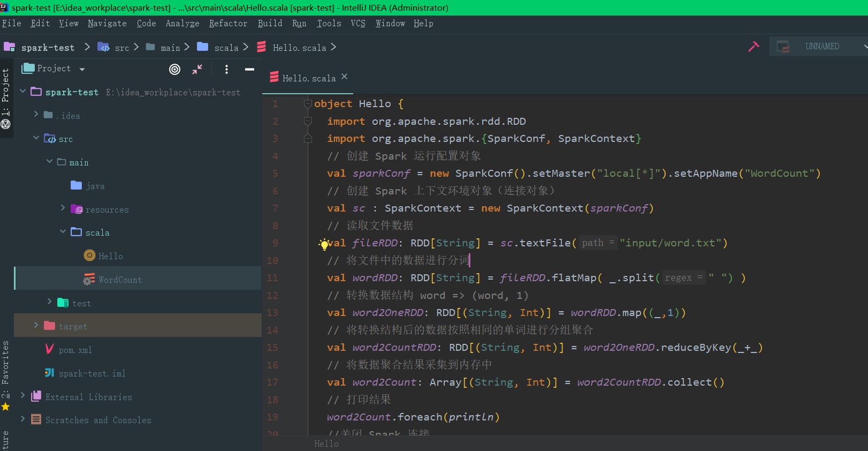This screenshot has height=451, width=868.
Task: Open the Help menu
Action: (423, 24)
